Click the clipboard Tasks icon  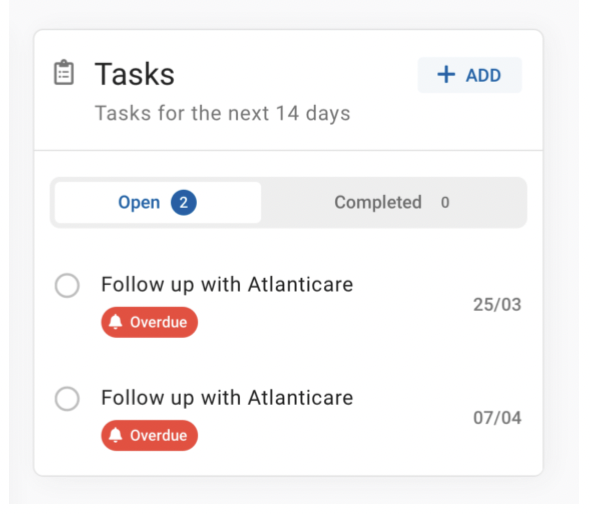coord(64,73)
